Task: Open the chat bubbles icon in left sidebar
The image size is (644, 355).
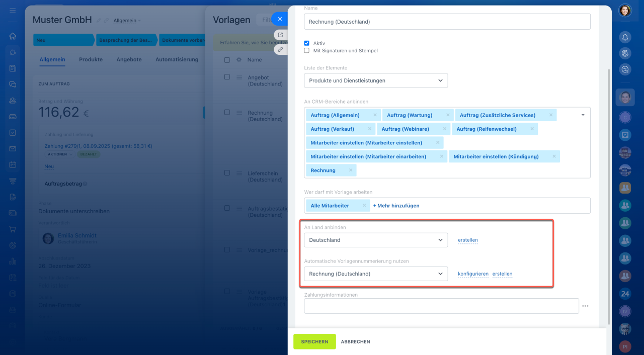Action: 13,84
